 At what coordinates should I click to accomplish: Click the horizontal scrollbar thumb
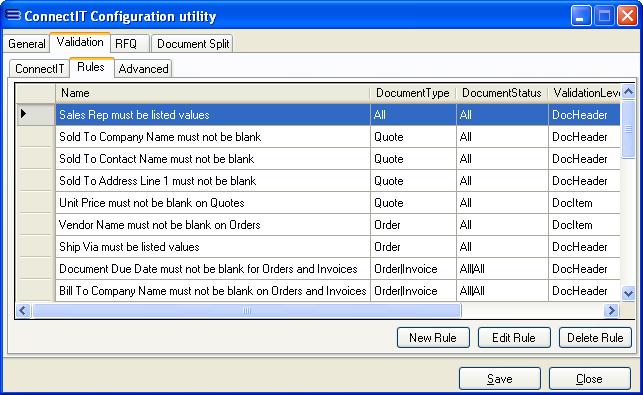[247, 311]
